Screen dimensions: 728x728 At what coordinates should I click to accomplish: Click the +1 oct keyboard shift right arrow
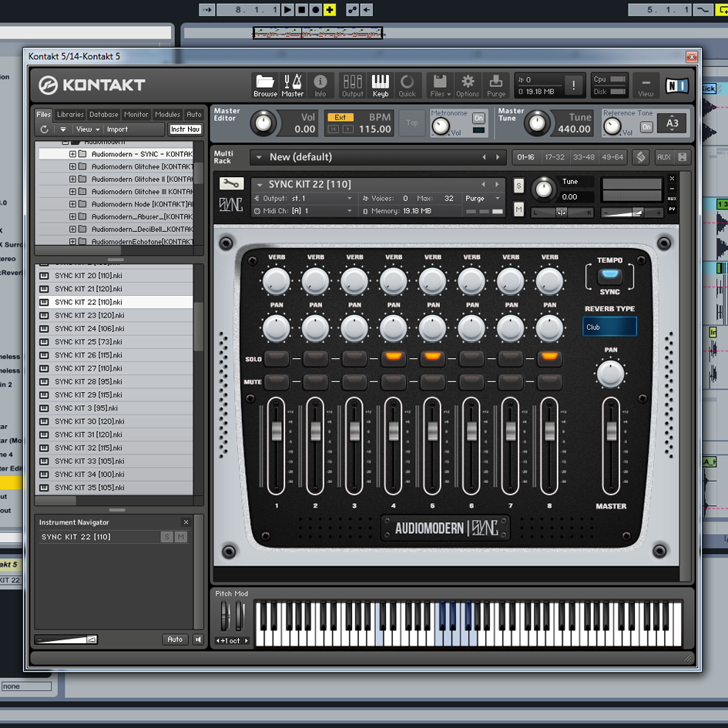246,641
